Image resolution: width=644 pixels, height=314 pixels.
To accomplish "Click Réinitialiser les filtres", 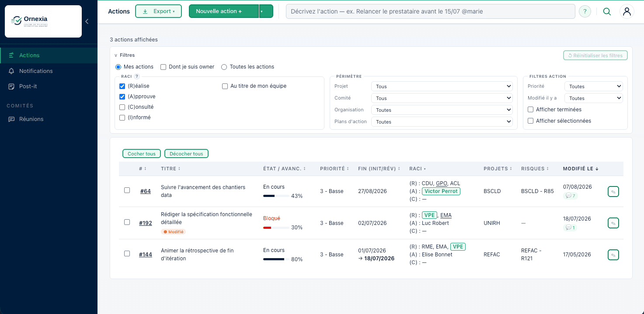I will pyautogui.click(x=595, y=55).
